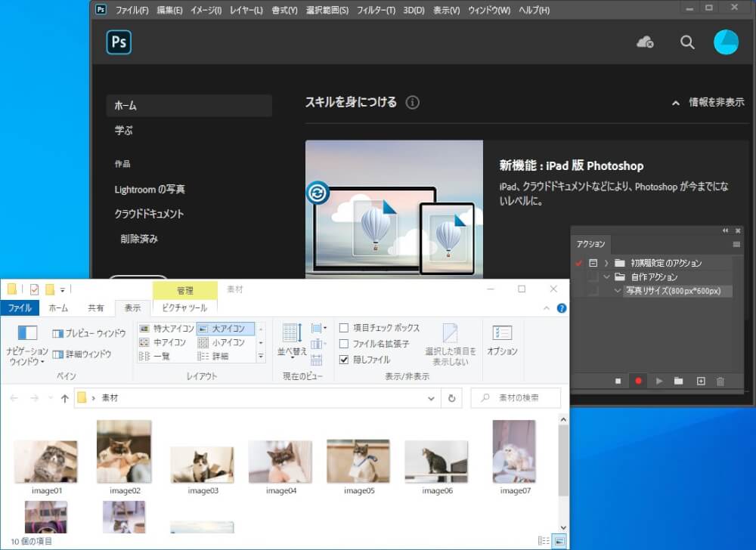Click the Photoshop Ps home logo
The height and width of the screenshot is (550, 756).
[x=119, y=42]
